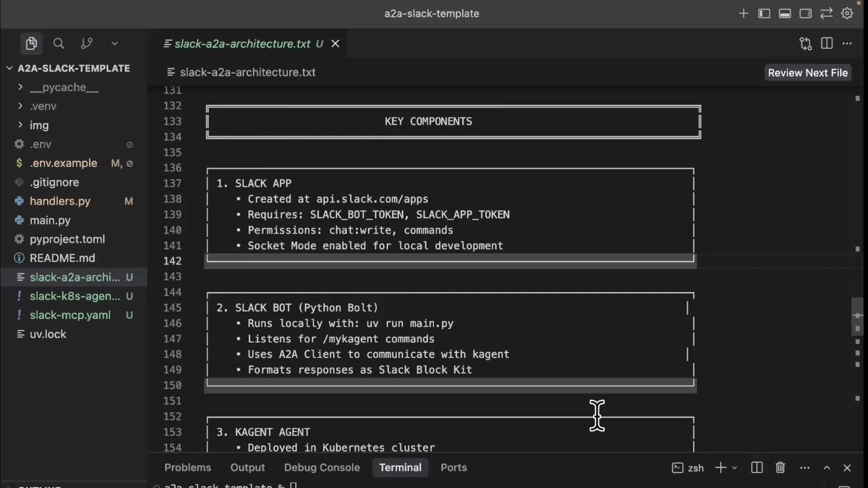Kill terminal with the trash icon

coord(780,468)
